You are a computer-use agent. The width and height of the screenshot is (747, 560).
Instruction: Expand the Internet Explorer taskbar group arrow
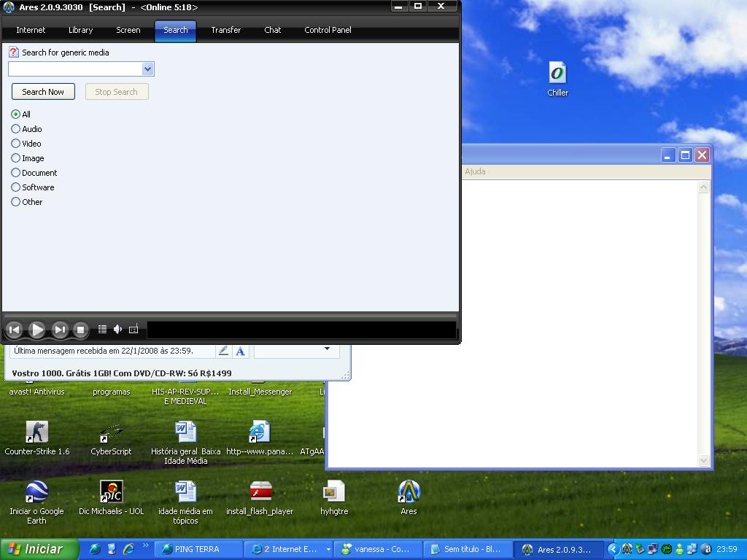328,549
